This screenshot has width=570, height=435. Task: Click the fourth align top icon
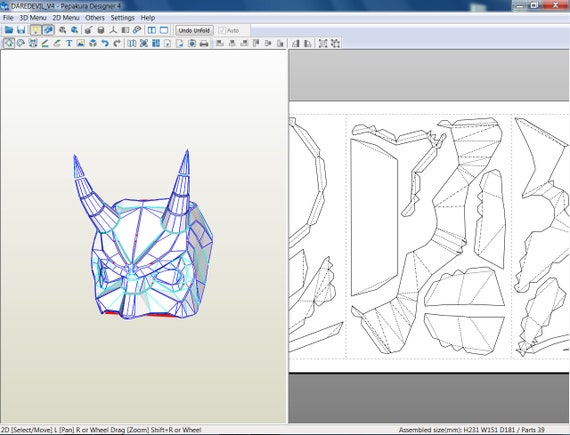tap(256, 43)
